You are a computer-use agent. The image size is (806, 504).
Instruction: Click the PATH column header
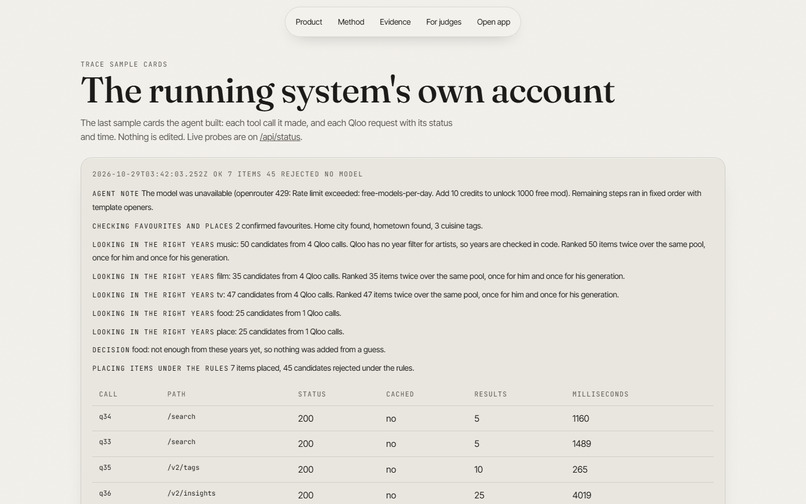tap(176, 394)
